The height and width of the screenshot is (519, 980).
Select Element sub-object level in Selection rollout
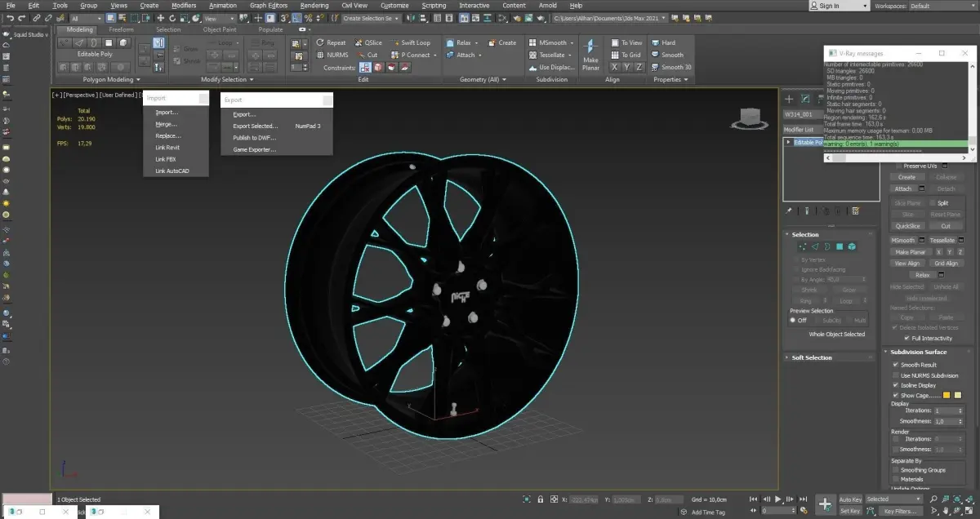tap(851, 246)
